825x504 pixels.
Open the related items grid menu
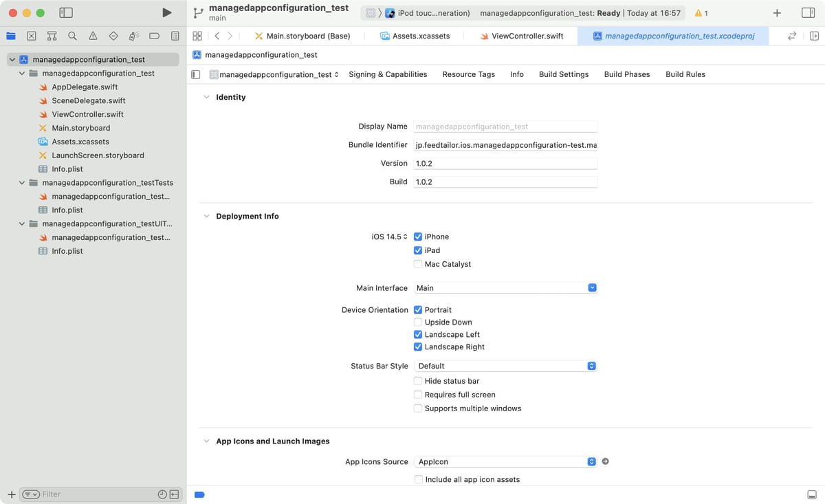coord(197,36)
